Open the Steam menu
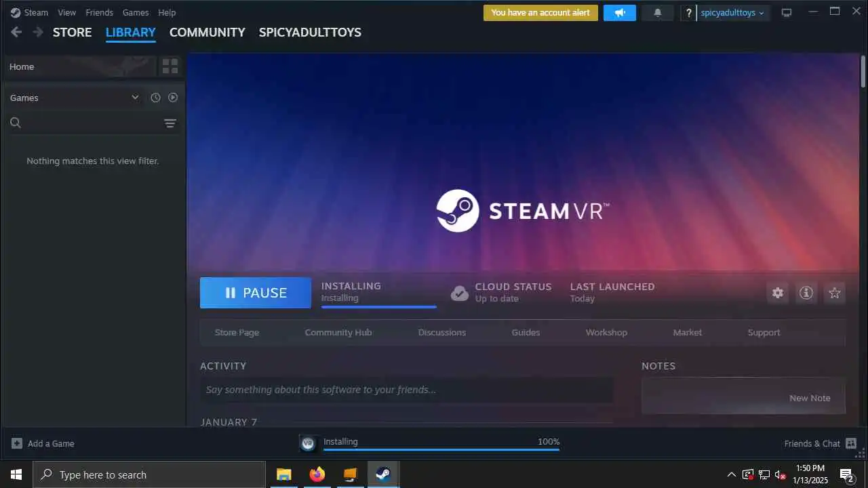Viewport: 868px width, 488px height. (36, 12)
